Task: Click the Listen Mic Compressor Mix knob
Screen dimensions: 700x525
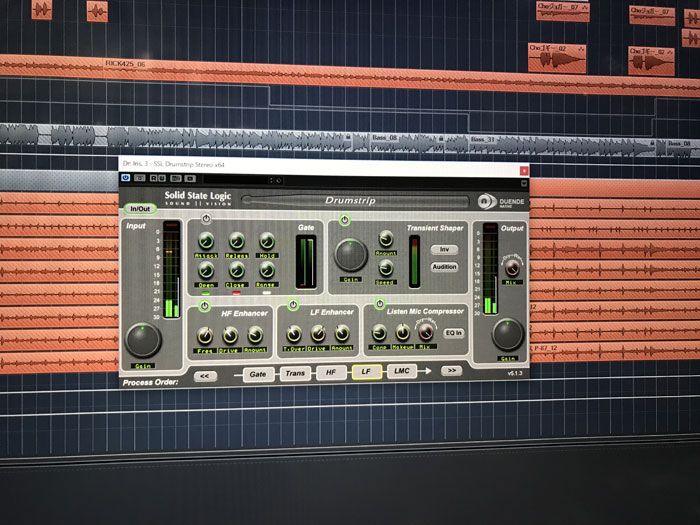Action: point(426,332)
